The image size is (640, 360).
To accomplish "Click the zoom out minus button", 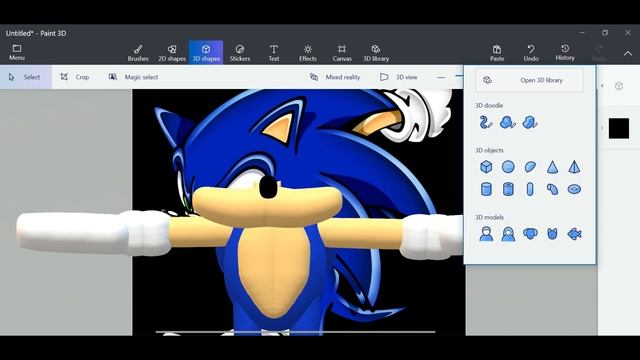I will tap(441, 77).
